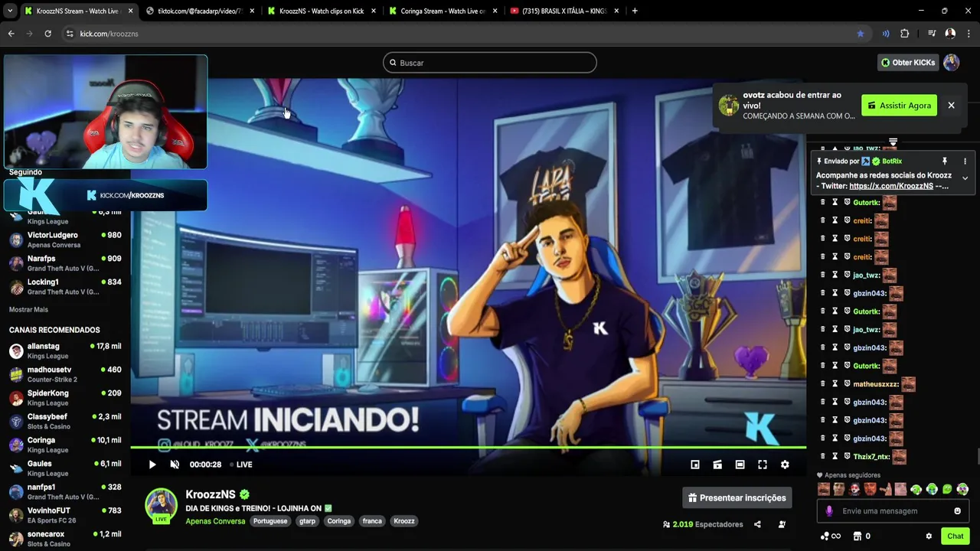Open allanstag recommended channel
This screenshot has height=551, width=980.
coord(65,350)
